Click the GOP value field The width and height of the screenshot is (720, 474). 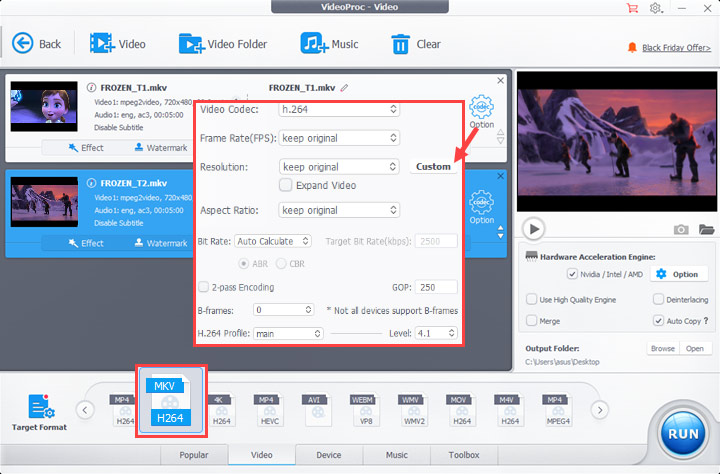coord(436,287)
